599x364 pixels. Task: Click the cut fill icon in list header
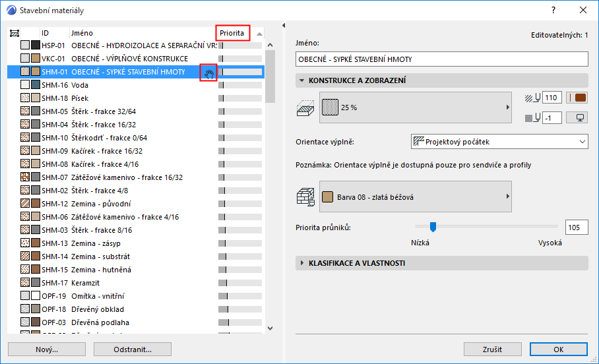tap(14, 33)
